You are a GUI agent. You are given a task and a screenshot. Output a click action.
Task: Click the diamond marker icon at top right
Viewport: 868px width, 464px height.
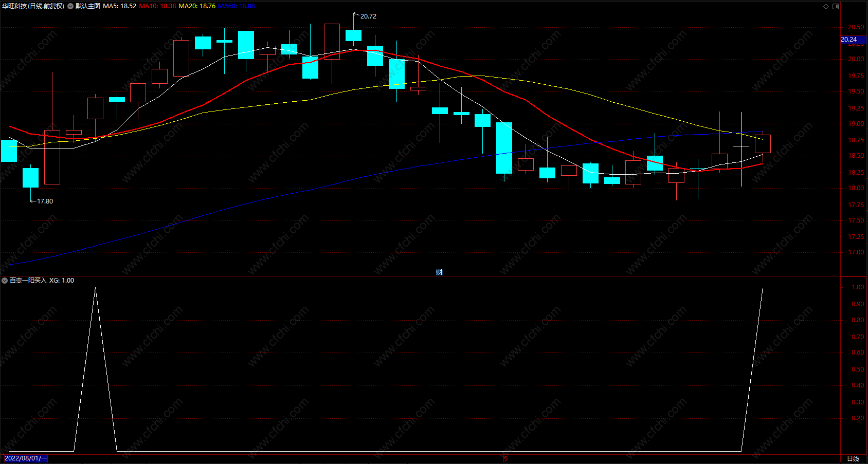(826, 6)
